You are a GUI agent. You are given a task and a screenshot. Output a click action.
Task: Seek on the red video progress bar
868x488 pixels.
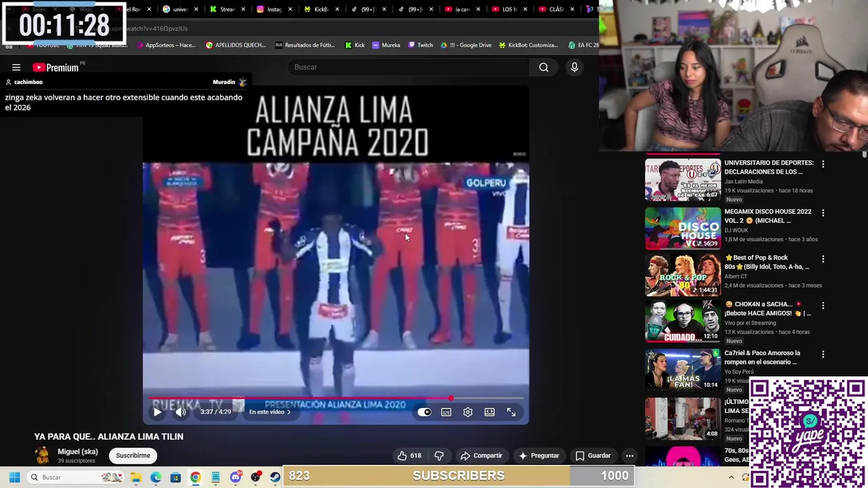336,398
